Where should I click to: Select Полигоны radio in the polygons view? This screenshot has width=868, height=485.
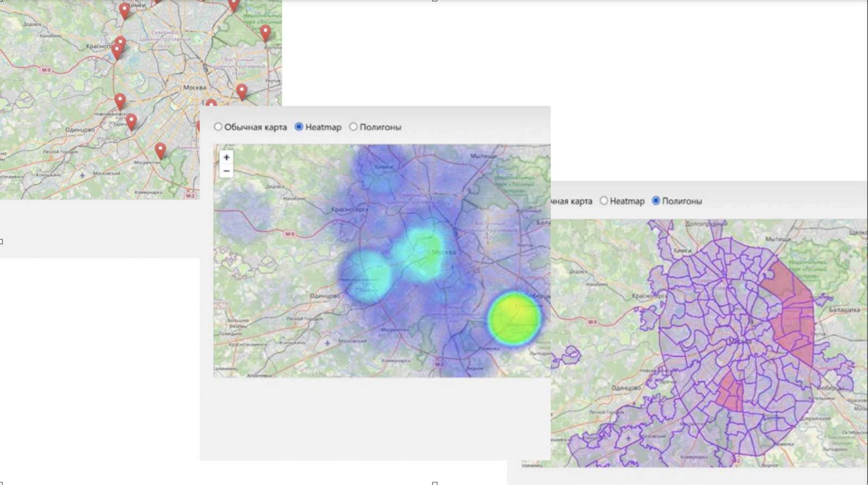656,201
